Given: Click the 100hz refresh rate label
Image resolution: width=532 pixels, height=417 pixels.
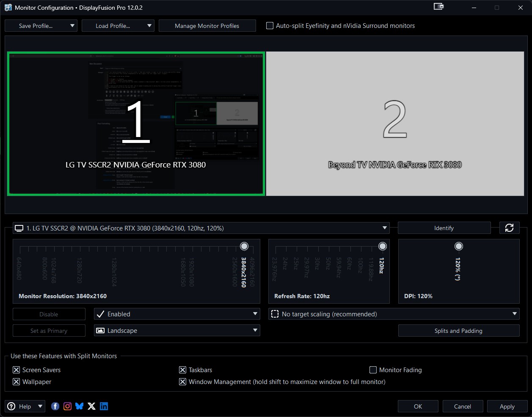Looking at the screenshot, I should point(360,265).
